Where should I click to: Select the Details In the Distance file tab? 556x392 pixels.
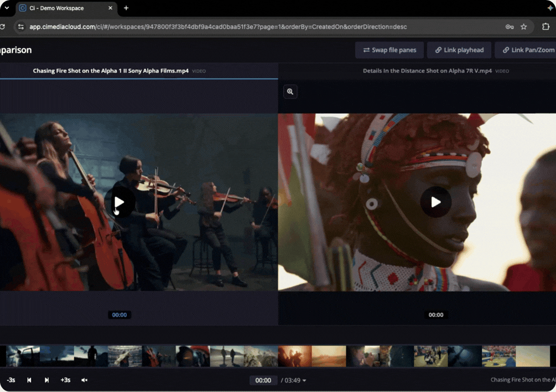tap(436, 71)
